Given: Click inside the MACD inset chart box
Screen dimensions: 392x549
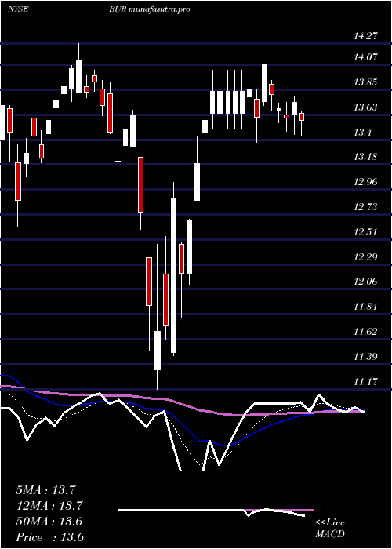Looking at the screenshot, I should click(216, 510).
